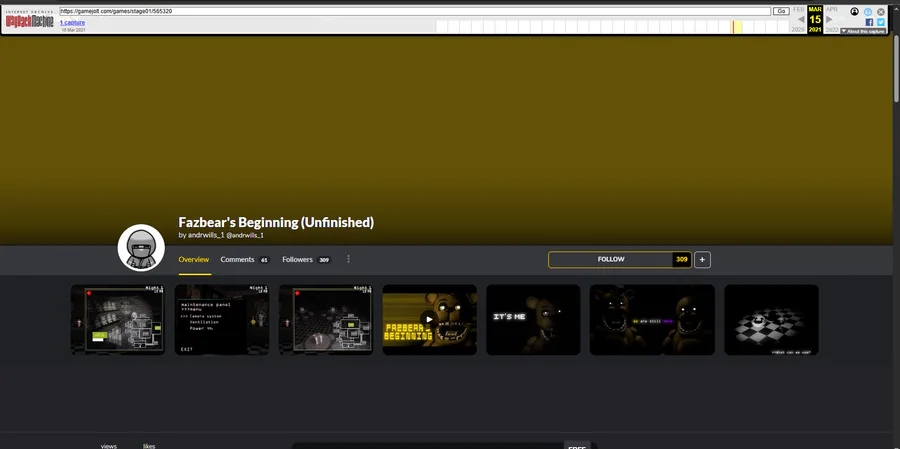
Task: Close the Wayback Machine toolbar
Action: tap(880, 11)
